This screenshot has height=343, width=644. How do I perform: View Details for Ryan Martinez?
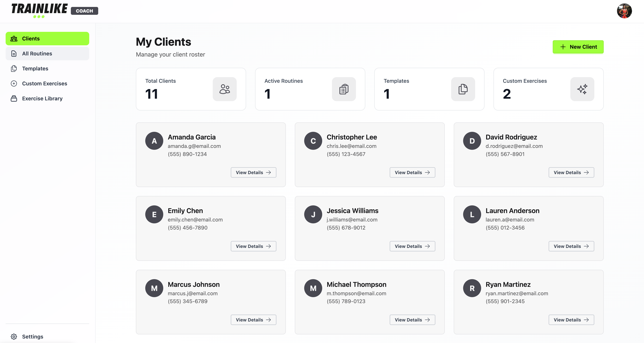click(571, 320)
